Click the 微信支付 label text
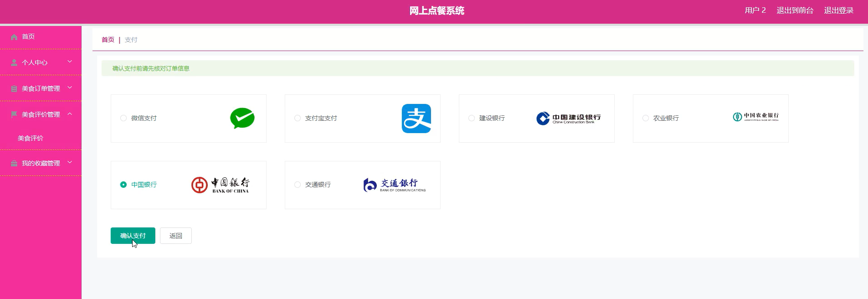 [144, 118]
